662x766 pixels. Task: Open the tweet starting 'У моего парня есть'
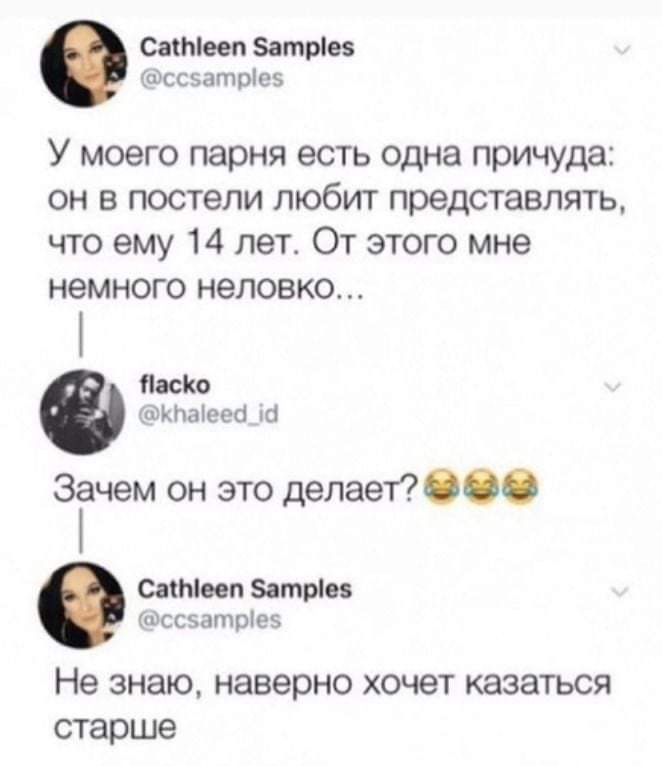pyautogui.click(x=336, y=220)
